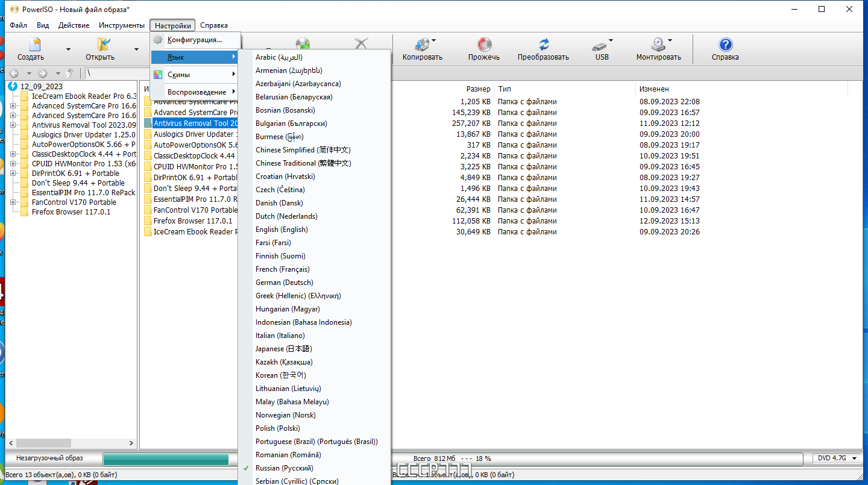Open DVD 4.7G media size dropdown
The width and height of the screenshot is (868, 485).
tap(837, 458)
